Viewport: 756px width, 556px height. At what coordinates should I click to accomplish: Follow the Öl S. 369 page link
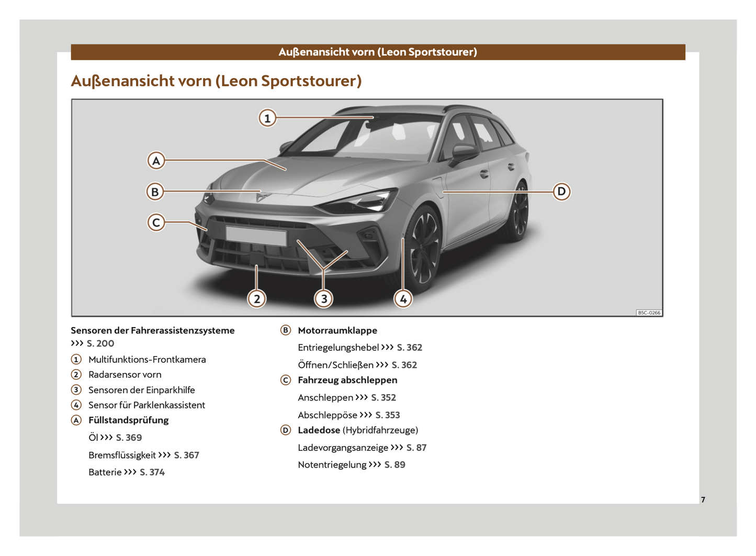(129, 438)
